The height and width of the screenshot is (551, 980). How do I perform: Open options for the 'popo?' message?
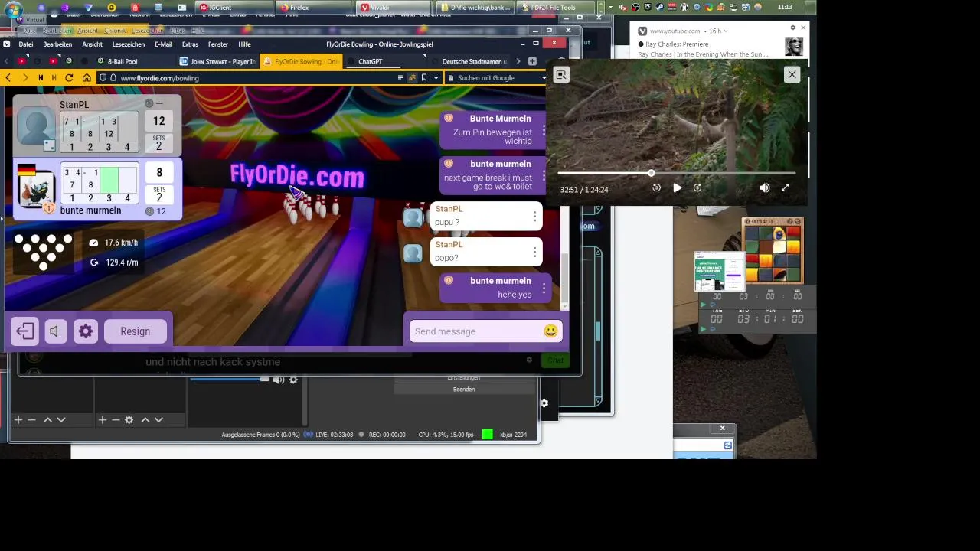(534, 252)
